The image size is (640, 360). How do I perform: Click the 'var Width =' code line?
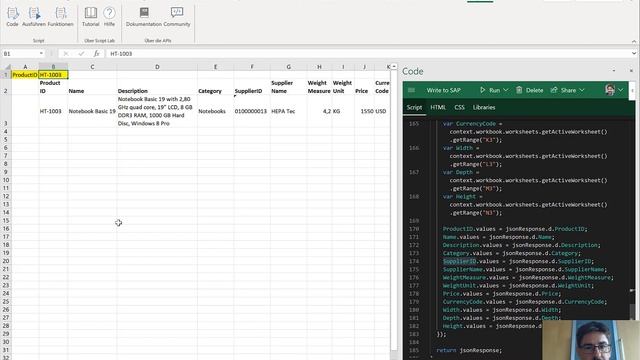(x=461, y=148)
